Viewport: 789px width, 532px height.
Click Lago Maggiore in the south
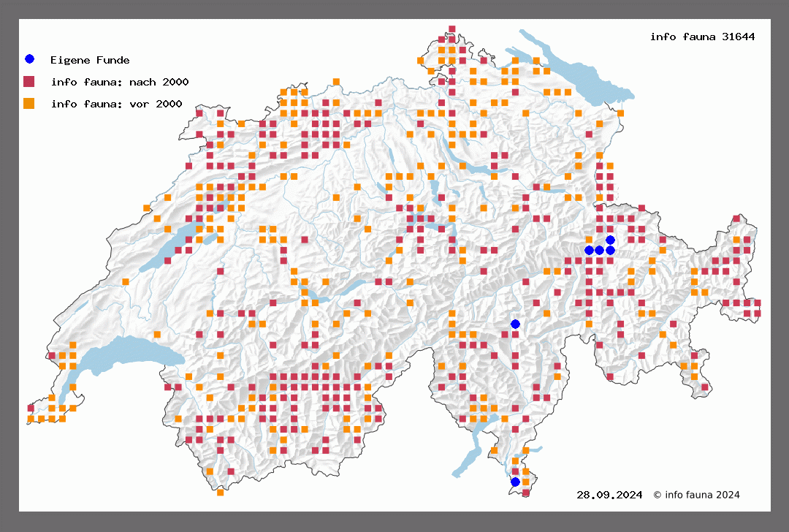coord(468,457)
